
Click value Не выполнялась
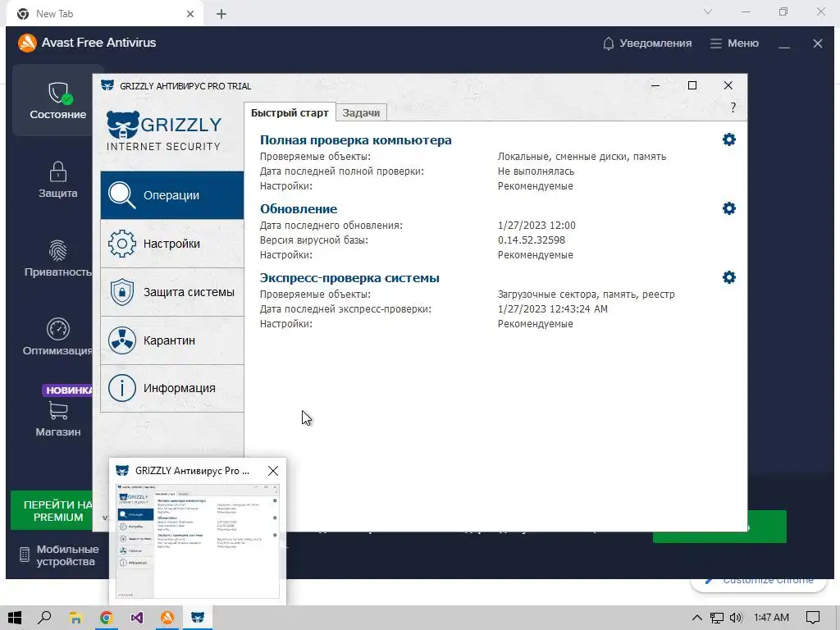pyautogui.click(x=536, y=171)
